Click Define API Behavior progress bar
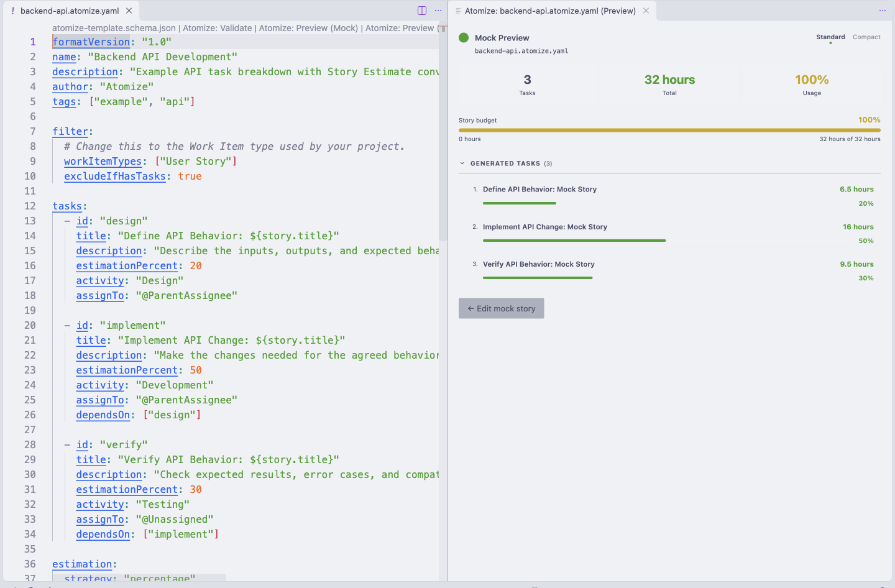This screenshot has height=588, width=895. 519,203
